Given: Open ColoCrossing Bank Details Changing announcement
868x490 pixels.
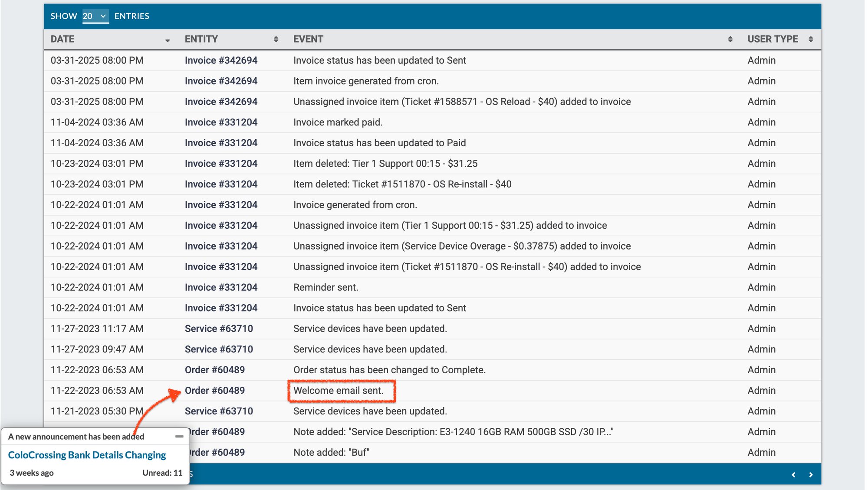Looking at the screenshot, I should coord(87,455).
